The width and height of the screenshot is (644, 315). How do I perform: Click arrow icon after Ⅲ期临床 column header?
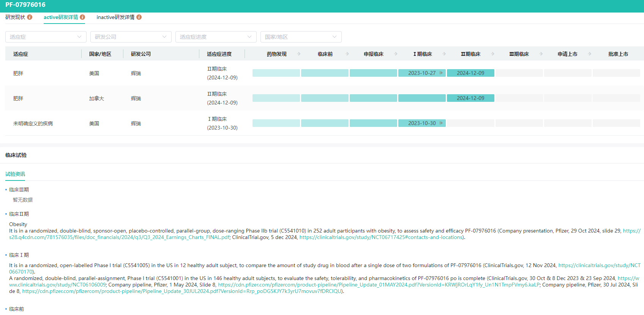coord(541,54)
